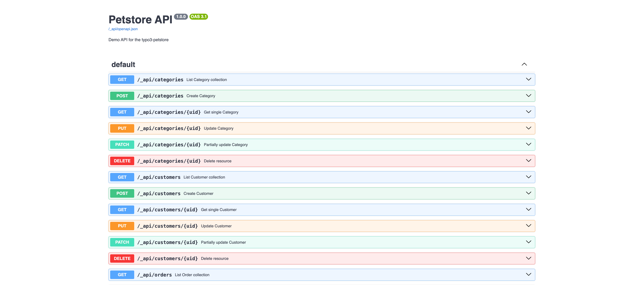The height and width of the screenshot is (285, 644).
Task: Click /_api/customers/{uid} path in the PATCH row
Action: click(x=167, y=242)
